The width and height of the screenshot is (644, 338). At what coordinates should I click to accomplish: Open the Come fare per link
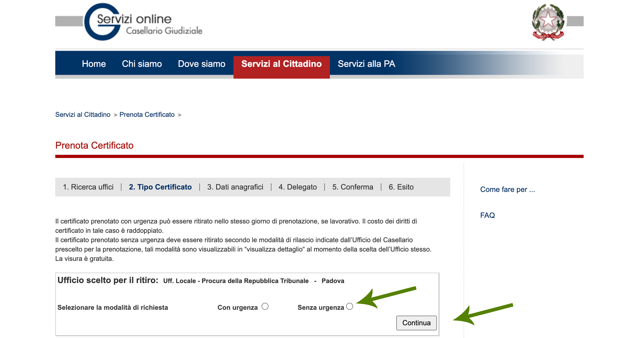[507, 189]
